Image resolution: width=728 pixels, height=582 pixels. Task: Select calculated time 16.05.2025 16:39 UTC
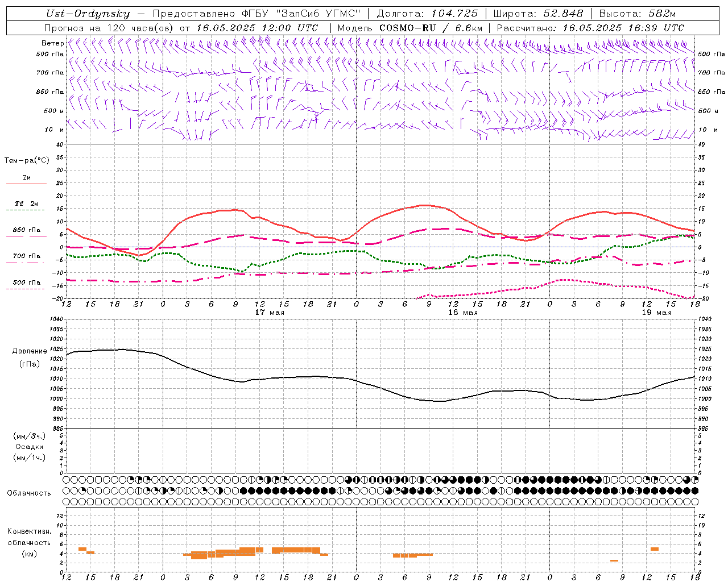coord(623,28)
